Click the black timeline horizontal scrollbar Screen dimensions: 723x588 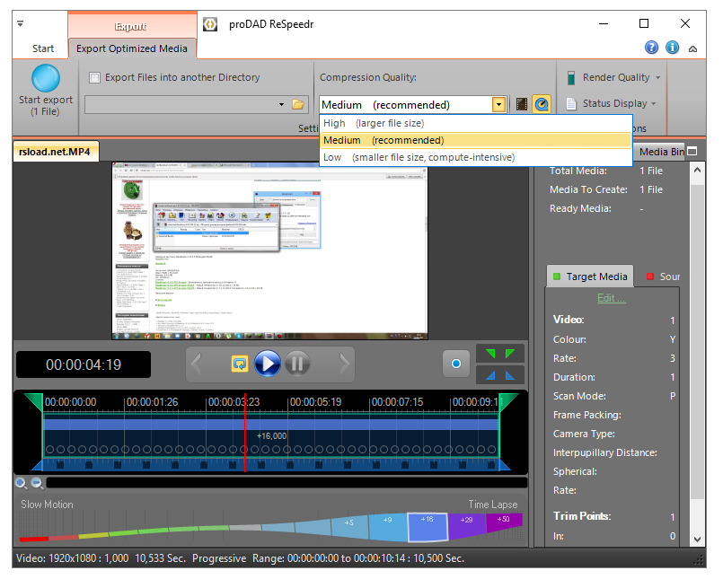pos(287,483)
